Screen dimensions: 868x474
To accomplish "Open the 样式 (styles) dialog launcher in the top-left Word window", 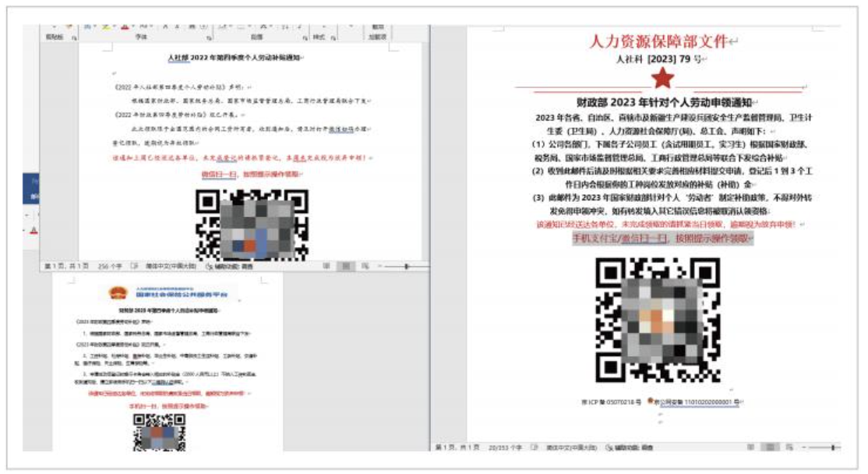I will (333, 37).
